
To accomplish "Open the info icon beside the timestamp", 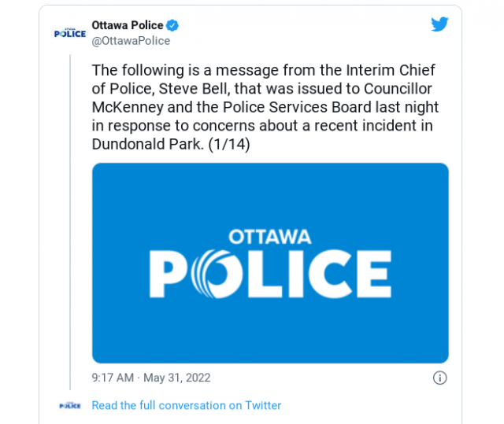I will [439, 378].
